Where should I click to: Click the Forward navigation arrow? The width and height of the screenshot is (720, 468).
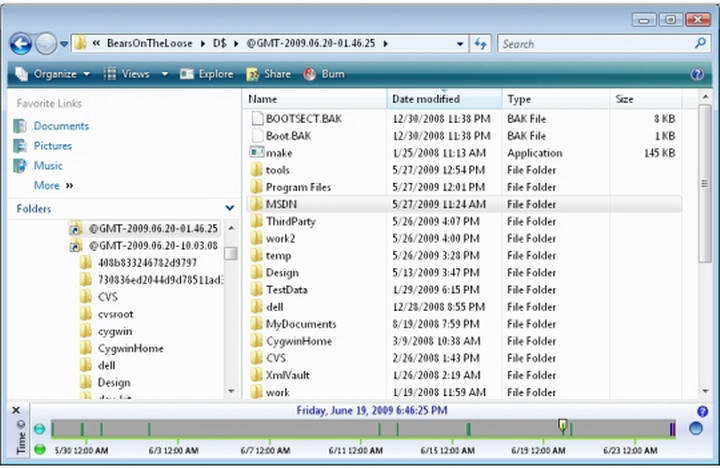pos(46,44)
